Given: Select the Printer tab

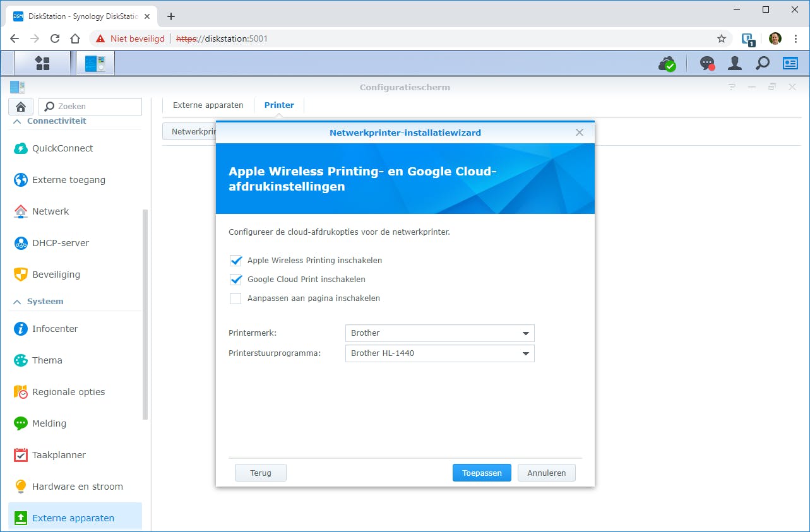Looking at the screenshot, I should 278,105.
